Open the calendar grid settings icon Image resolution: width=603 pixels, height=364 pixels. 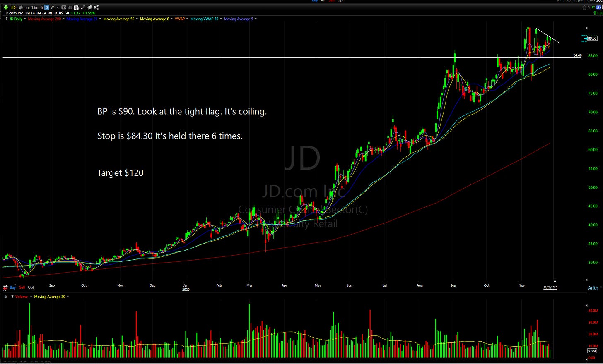[76, 7]
